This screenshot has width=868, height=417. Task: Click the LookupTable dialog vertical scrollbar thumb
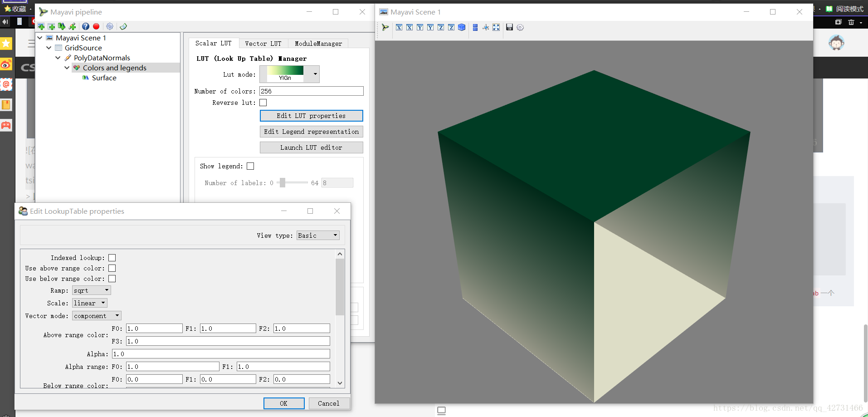340,287
